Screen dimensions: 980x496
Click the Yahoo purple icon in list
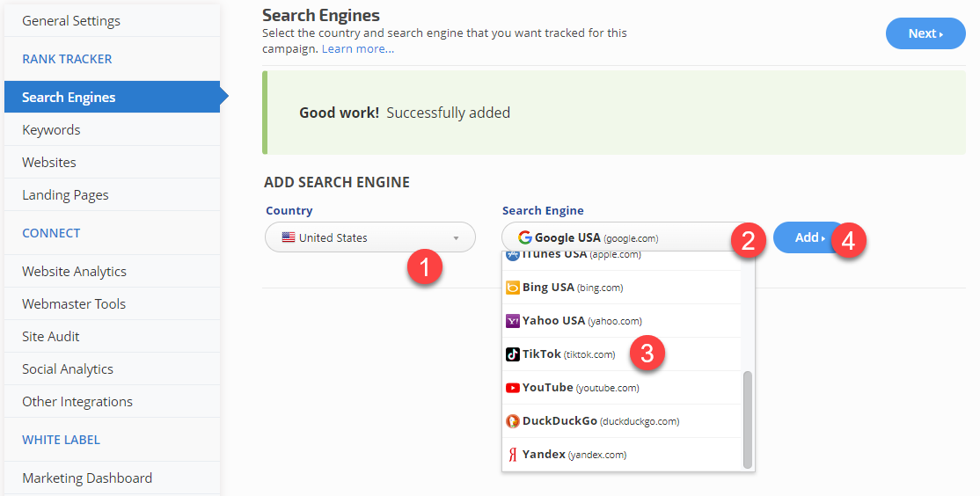(x=513, y=321)
